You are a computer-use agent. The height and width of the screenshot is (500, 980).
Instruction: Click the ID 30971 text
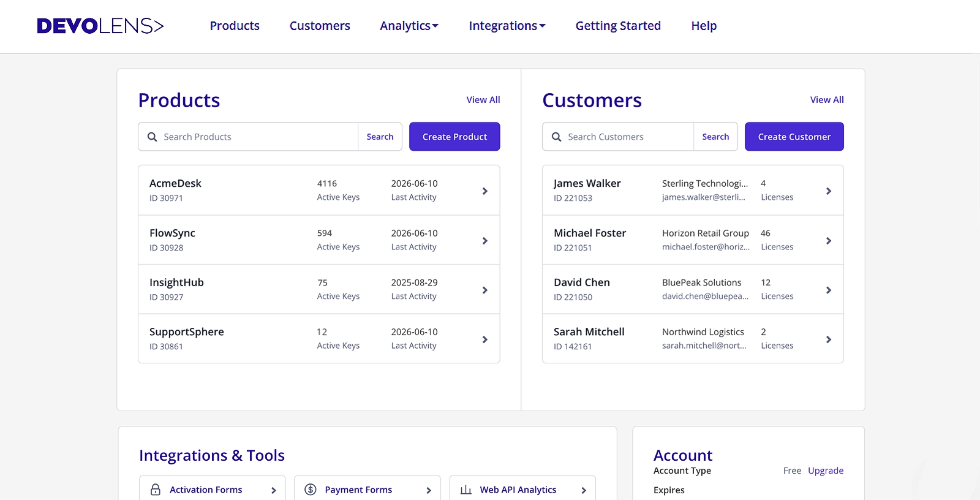(166, 198)
